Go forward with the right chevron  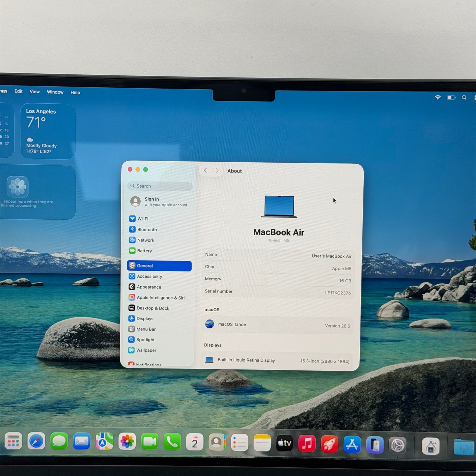[x=217, y=171]
